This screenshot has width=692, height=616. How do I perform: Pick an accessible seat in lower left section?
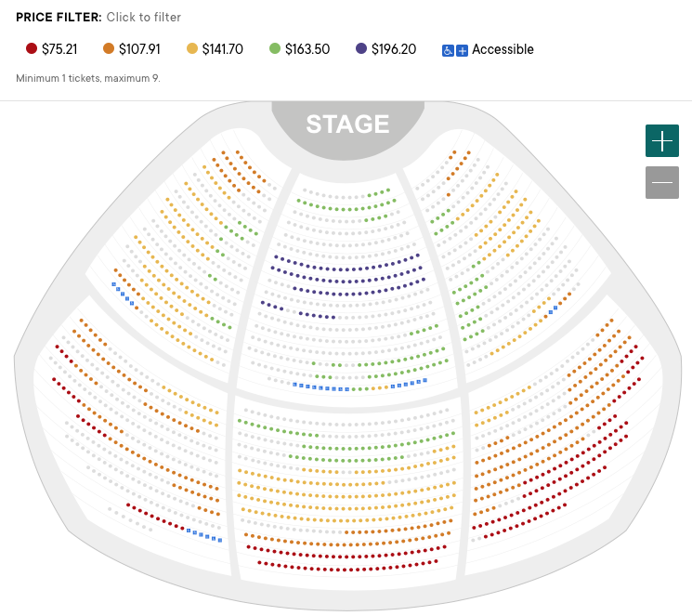point(202,535)
